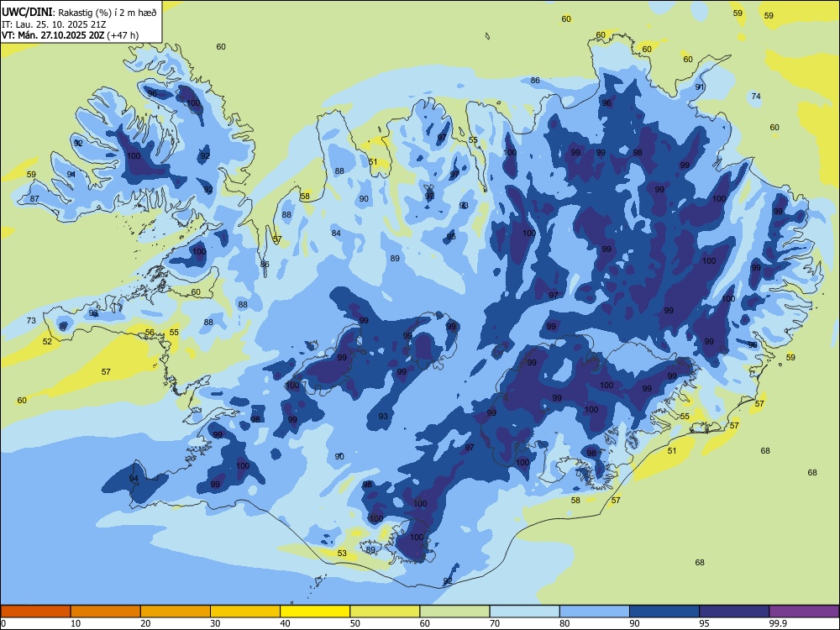840x630 pixels.
Task: Click the 'UWC/DINI: Rakastig (%) í 2 m hæð' title
Action: click(80, 13)
